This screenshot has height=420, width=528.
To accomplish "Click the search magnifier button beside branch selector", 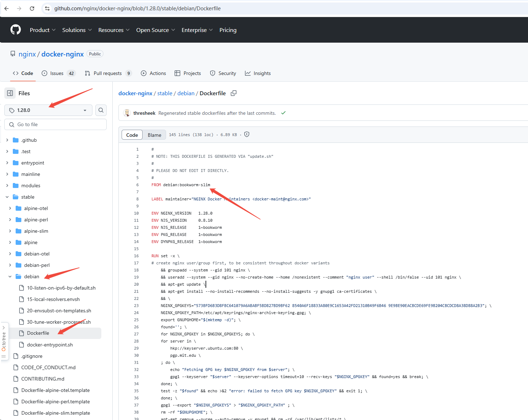I will [x=101, y=110].
